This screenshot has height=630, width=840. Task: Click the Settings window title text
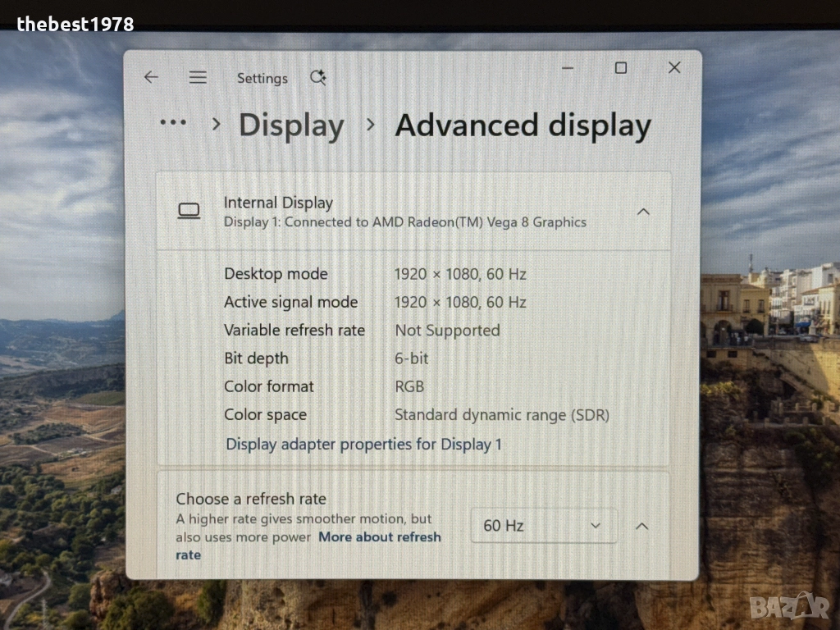click(x=262, y=79)
